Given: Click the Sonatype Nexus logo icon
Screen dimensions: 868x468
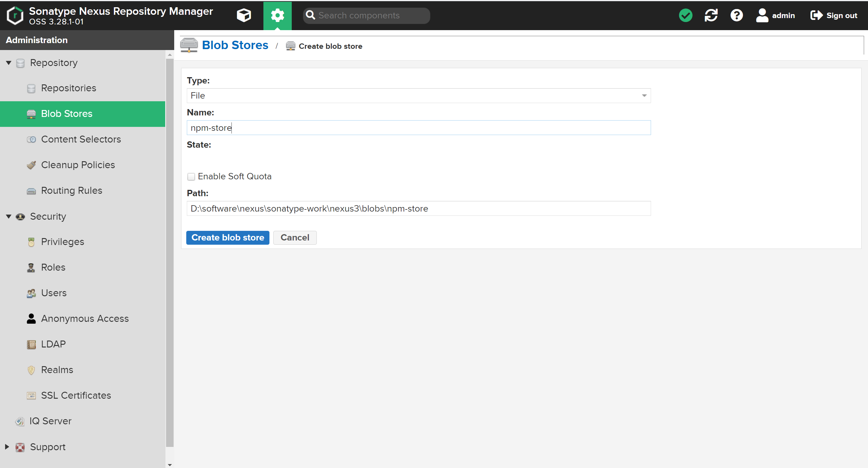Looking at the screenshot, I should tap(15, 15).
